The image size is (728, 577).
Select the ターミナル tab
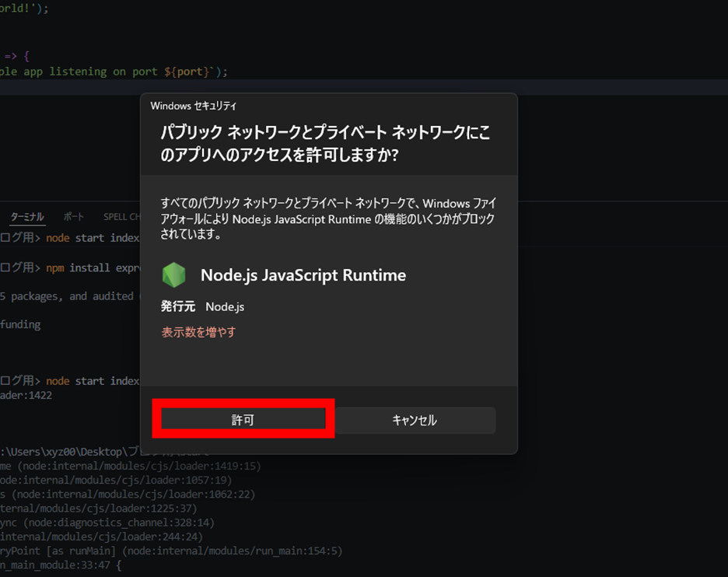click(27, 217)
